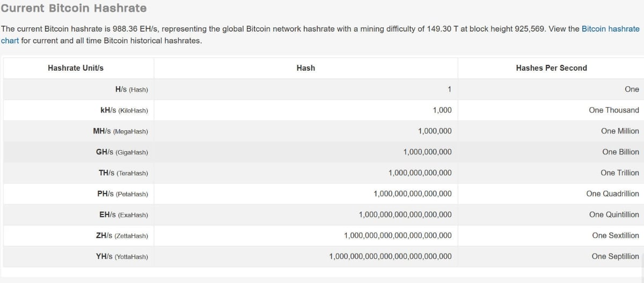
Task: Click the Hash value in ZH/s row
Action: (x=398, y=235)
